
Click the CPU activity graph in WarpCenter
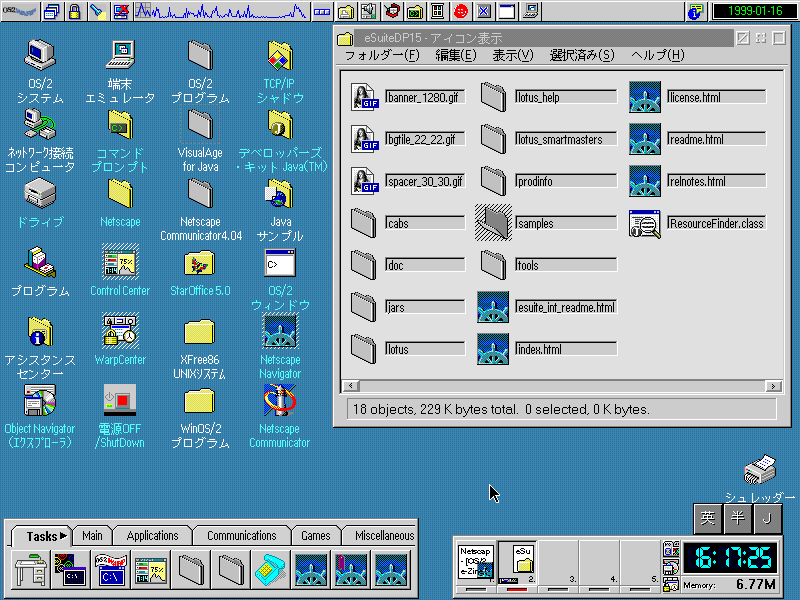(x=221, y=11)
